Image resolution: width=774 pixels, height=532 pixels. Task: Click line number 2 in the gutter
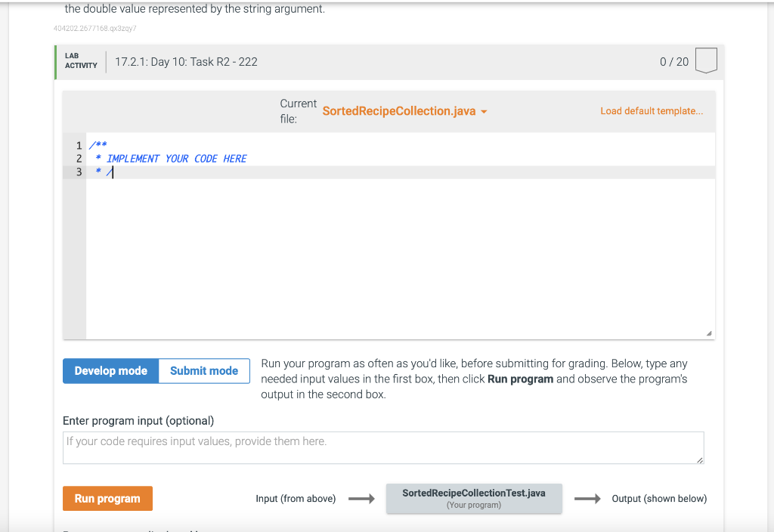coord(79,159)
